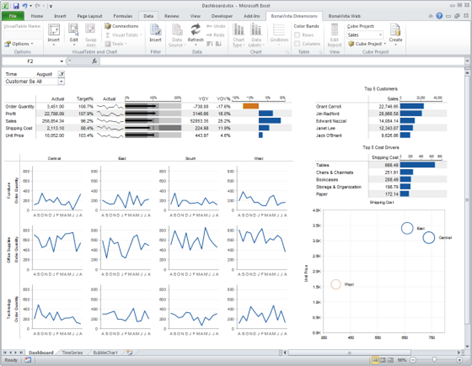Screen dimensions: 472x366
Task: Toggle the Color Bands Rows checkbox
Action: tap(297, 35)
